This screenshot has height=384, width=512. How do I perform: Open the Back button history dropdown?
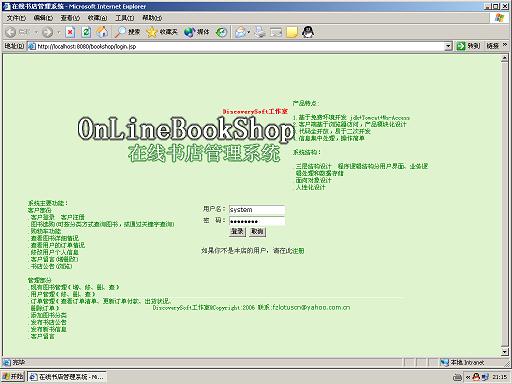(36, 32)
